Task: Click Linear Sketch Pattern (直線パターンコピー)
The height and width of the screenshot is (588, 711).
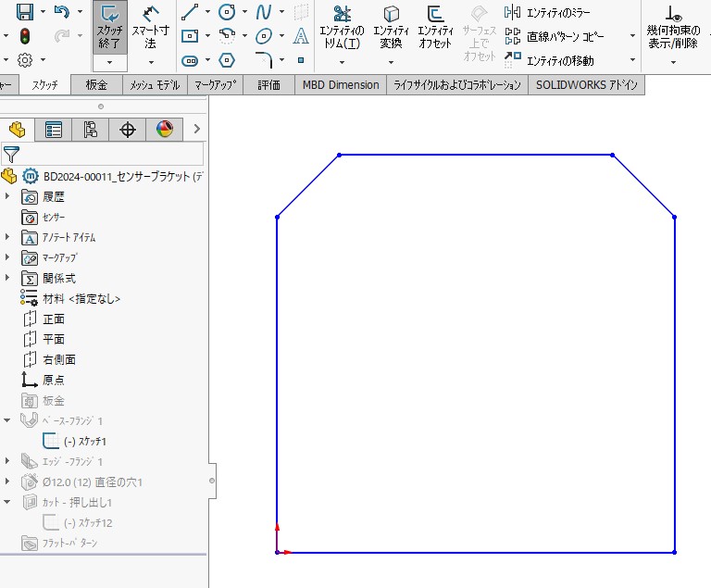Action: 555,36
